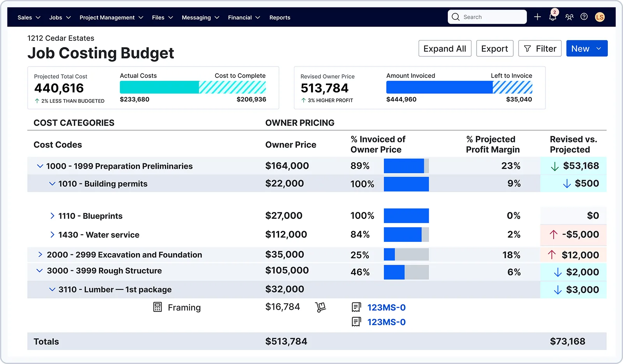Open the Reports menu item
Screen dimensions: 623x364
(x=280, y=17)
